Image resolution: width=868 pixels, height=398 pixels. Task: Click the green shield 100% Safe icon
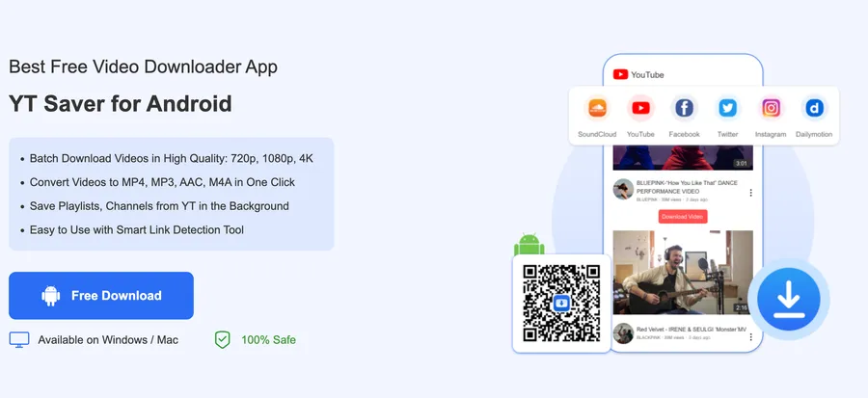coord(222,339)
